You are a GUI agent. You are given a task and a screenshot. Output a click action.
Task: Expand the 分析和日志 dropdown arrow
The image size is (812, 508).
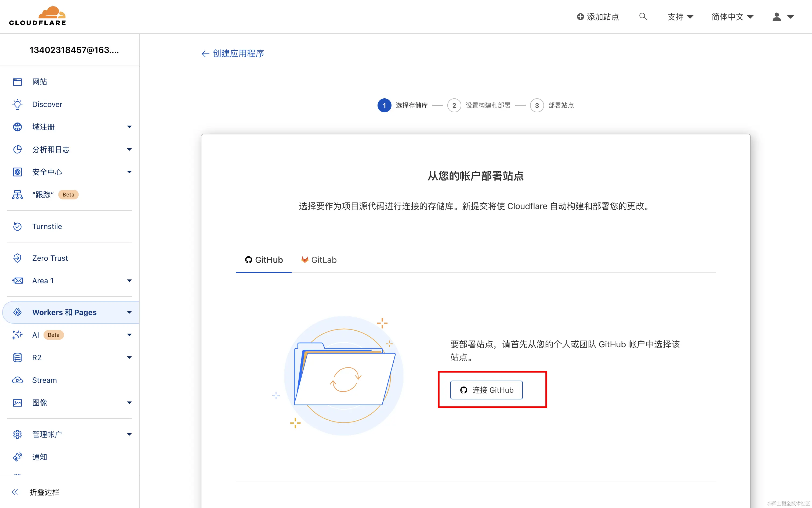pos(129,149)
